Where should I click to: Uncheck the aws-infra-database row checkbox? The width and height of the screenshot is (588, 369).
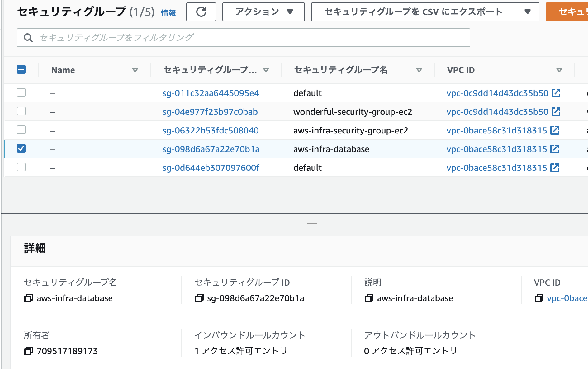coord(21,149)
